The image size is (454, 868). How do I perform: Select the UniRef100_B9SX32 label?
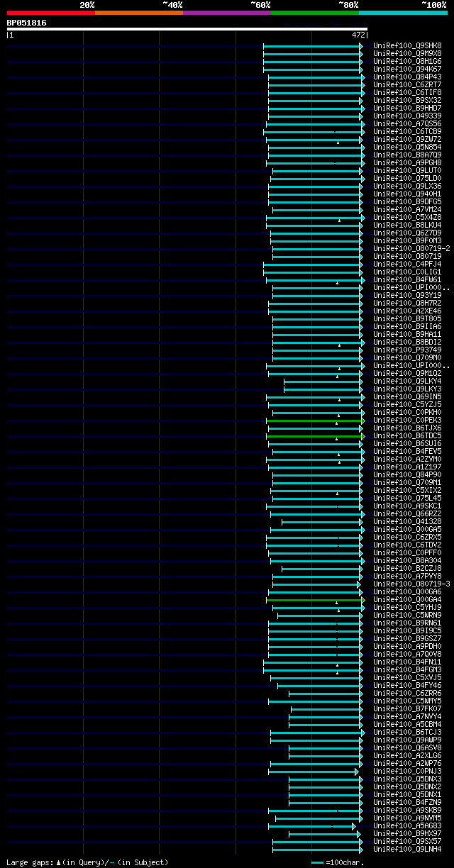[407, 100]
